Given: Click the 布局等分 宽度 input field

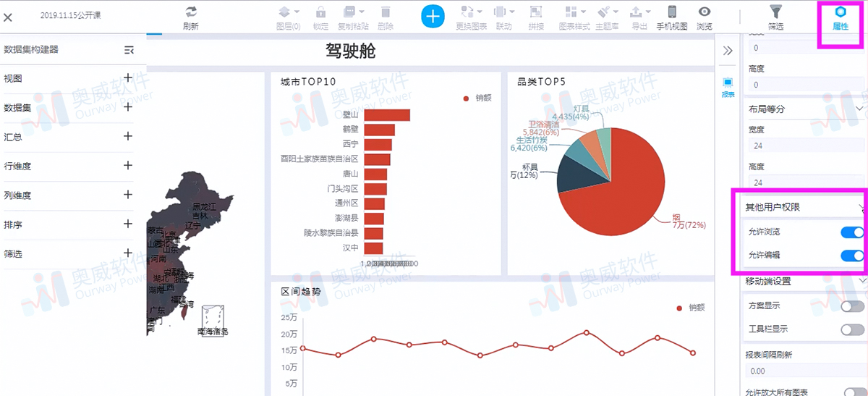Looking at the screenshot, I should [x=806, y=145].
